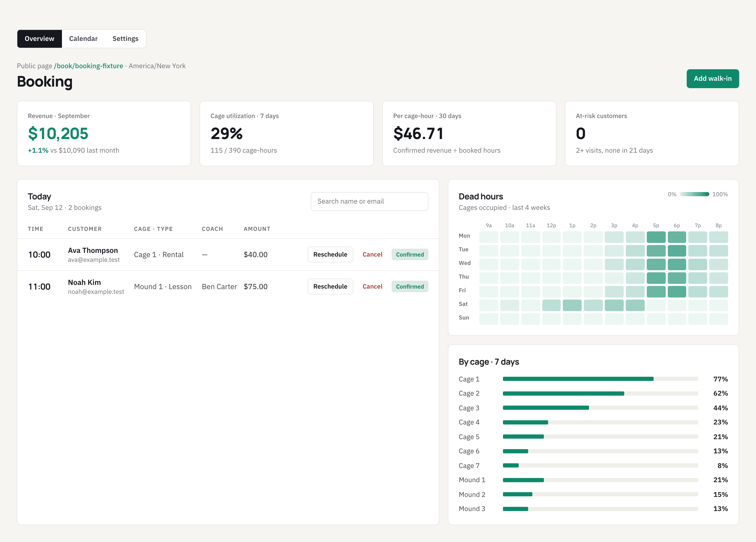
Task: Click the Cage 2 utilization bar
Action: coord(600,394)
